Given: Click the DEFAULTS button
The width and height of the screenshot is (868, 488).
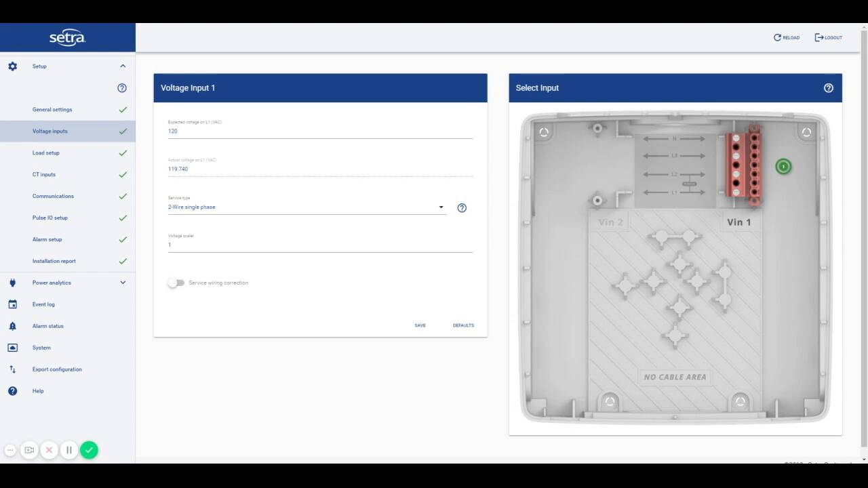Looking at the screenshot, I should point(463,325).
